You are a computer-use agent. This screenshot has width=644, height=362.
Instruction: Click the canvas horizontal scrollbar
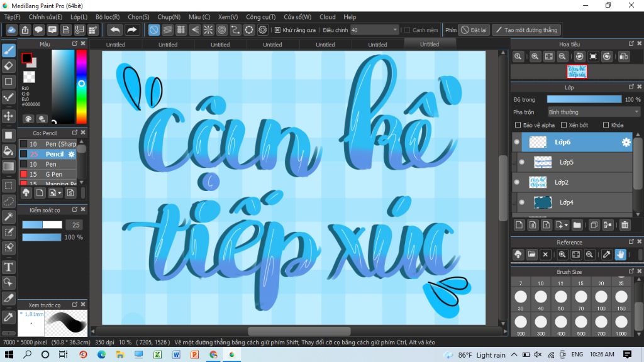point(299,331)
